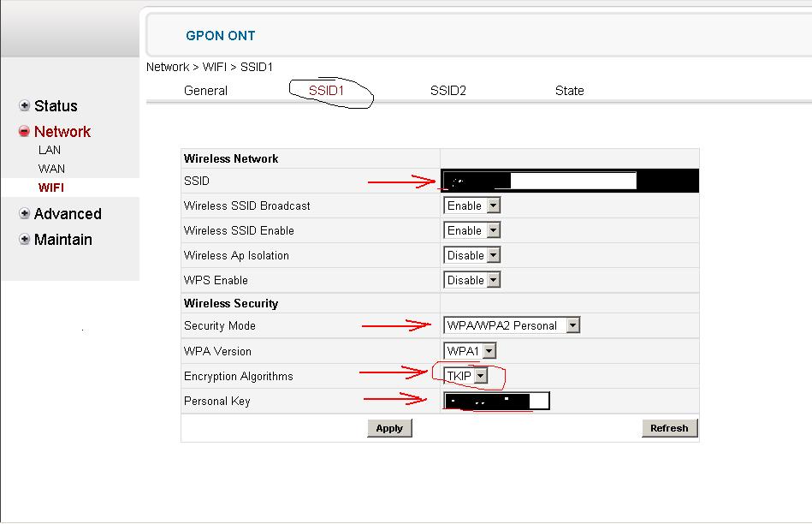812x524 pixels.
Task: Expand the Advanced menu plus icon
Action: 25,214
